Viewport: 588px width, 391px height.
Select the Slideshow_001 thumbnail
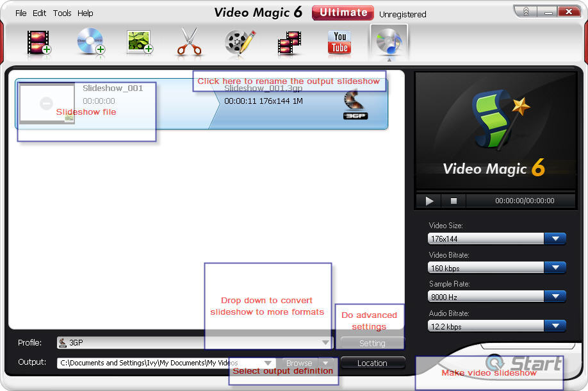coord(47,103)
